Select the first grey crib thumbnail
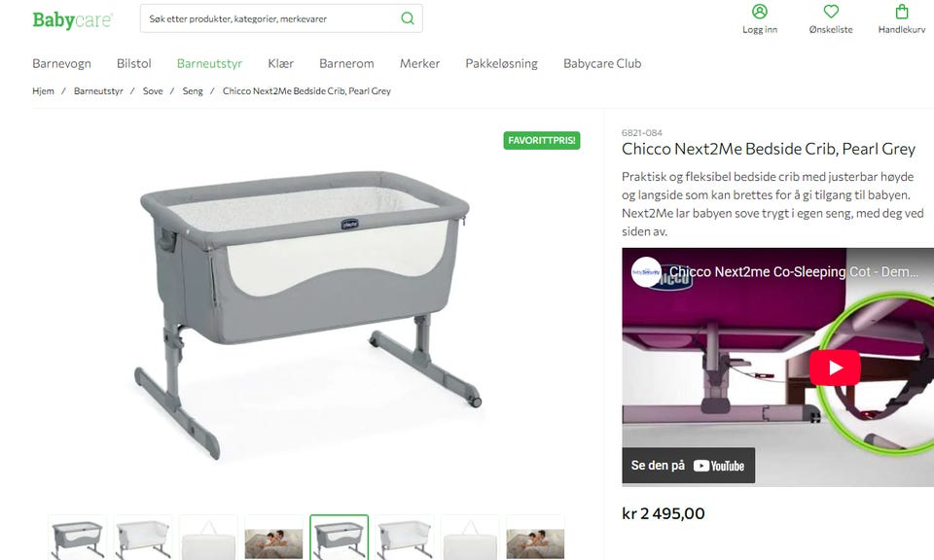The height and width of the screenshot is (560, 934). (78, 538)
